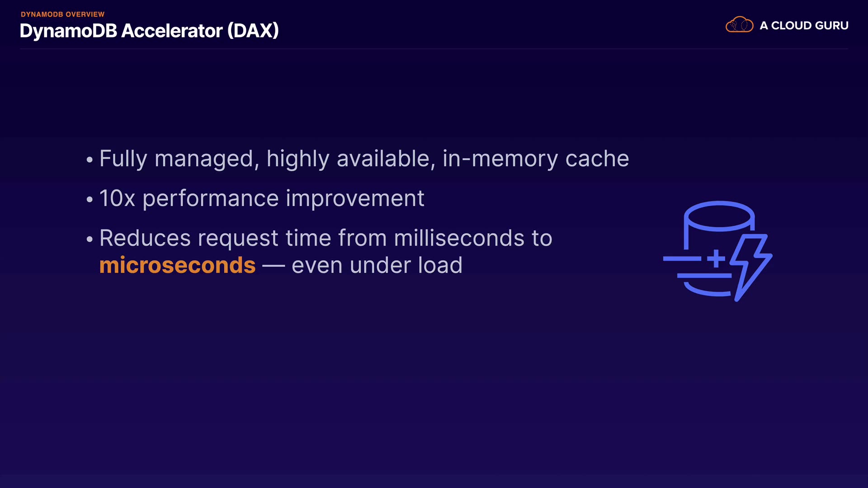Click the bullet dot before '10x performance'
The height and width of the screenshot is (488, 868).
90,199
